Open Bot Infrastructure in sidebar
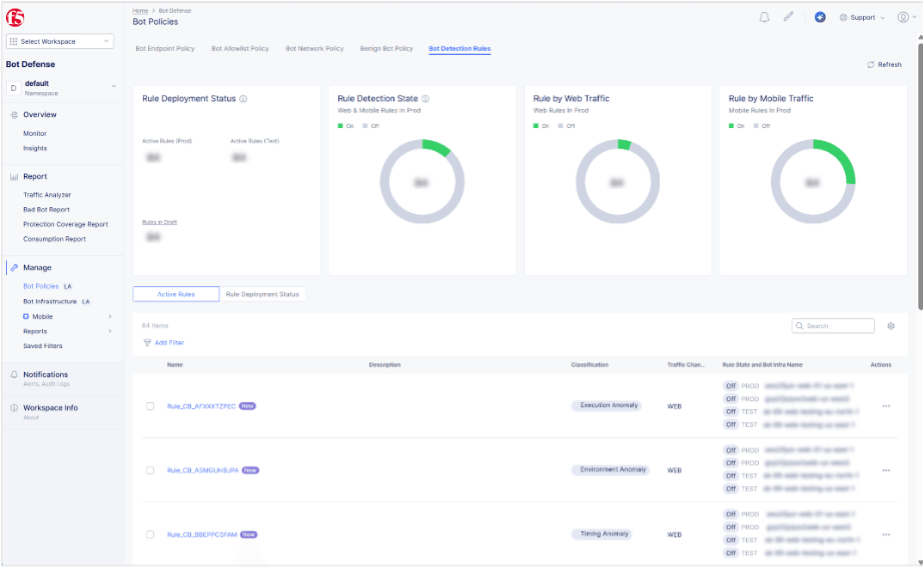This screenshot has width=923, height=571. tap(50, 301)
